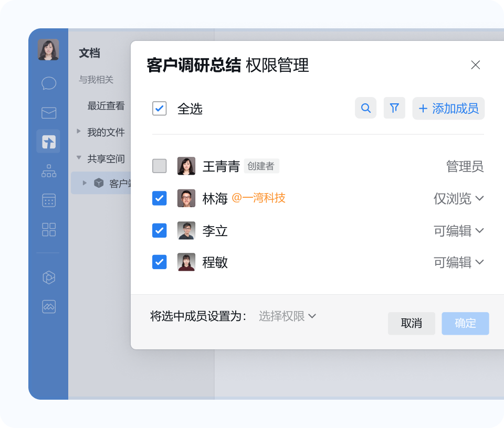Viewport: 504px width, 428px height.
Task: Select the mail icon in the sidebar
Action: click(48, 113)
